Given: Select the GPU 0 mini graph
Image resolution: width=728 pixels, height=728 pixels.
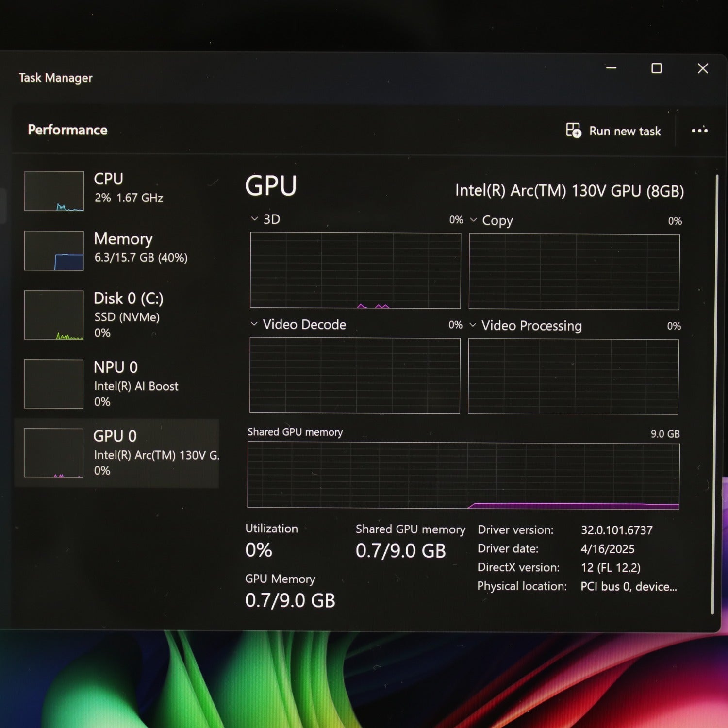Looking at the screenshot, I should pyautogui.click(x=54, y=453).
